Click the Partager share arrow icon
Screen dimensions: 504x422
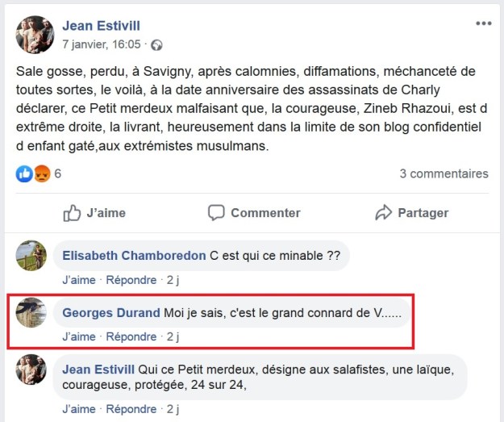(x=383, y=213)
